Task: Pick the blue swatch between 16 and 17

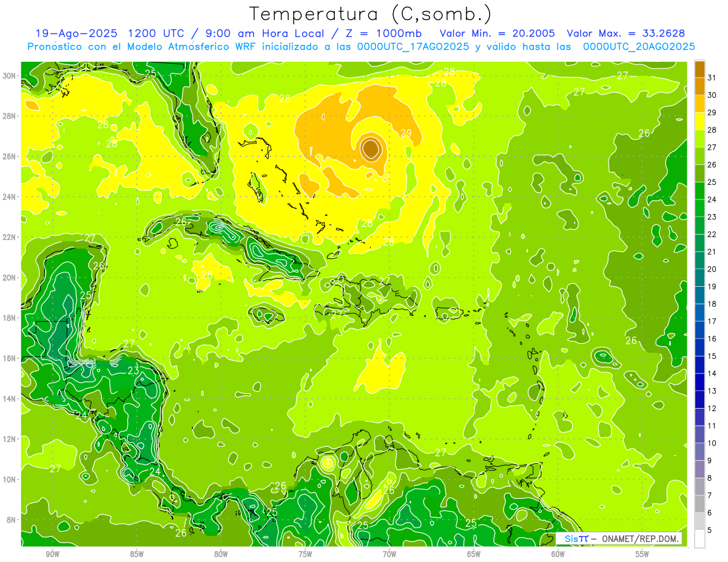Action: 699,330
